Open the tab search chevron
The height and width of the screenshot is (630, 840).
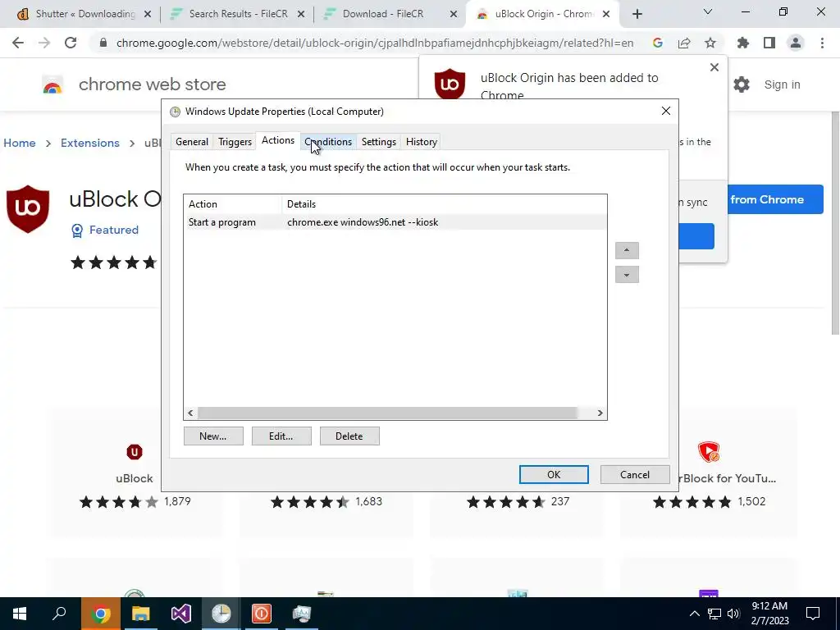pos(708,11)
